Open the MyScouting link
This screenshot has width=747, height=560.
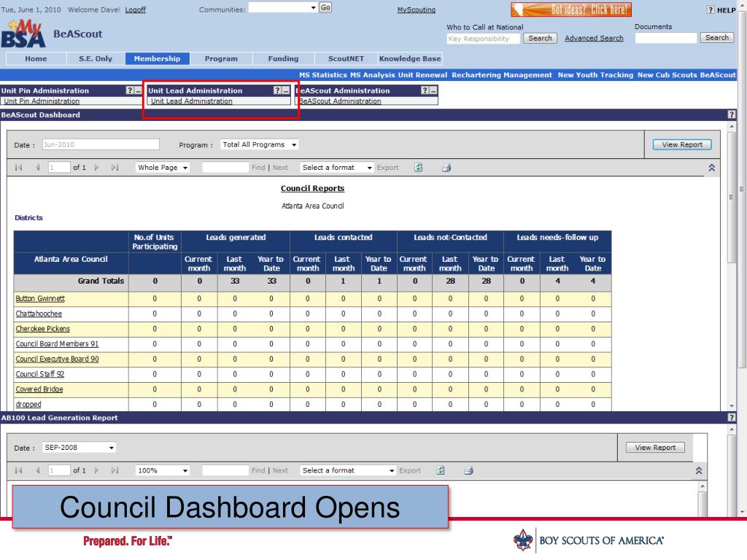[417, 10]
